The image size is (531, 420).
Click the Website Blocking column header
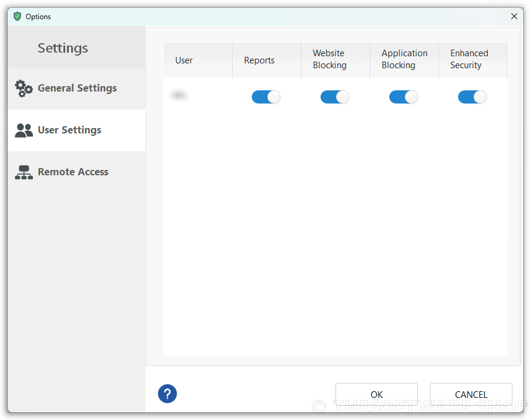coord(335,60)
